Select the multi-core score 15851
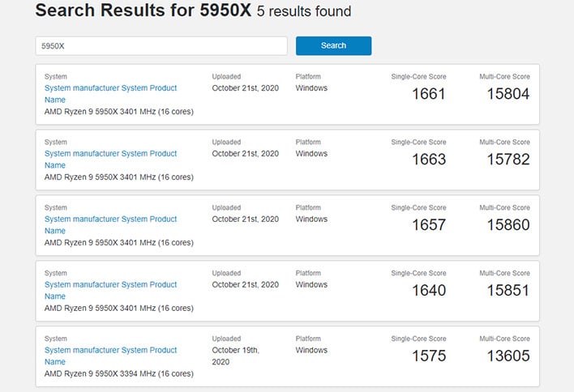This screenshot has height=392, width=574. [508, 290]
